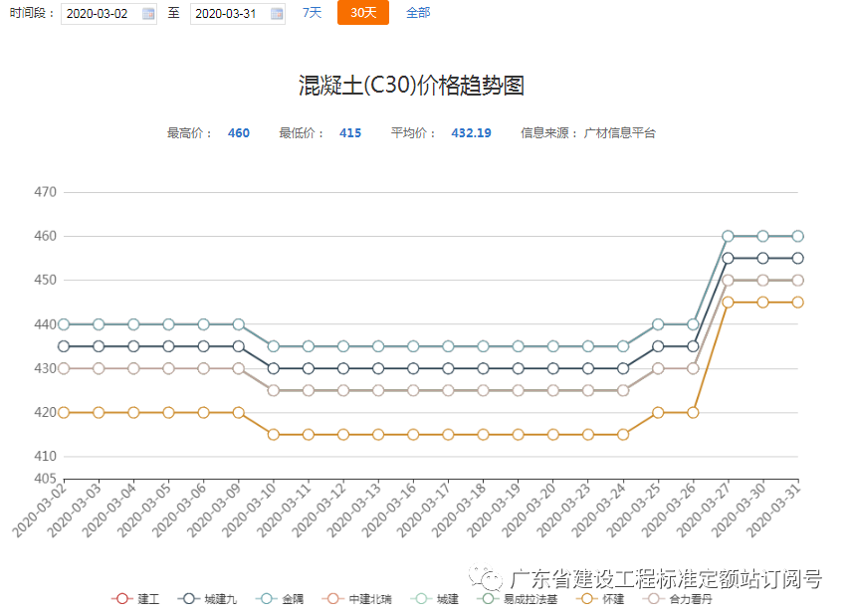Select the 全部 time range tab
The width and height of the screenshot is (850, 616).
click(x=417, y=14)
